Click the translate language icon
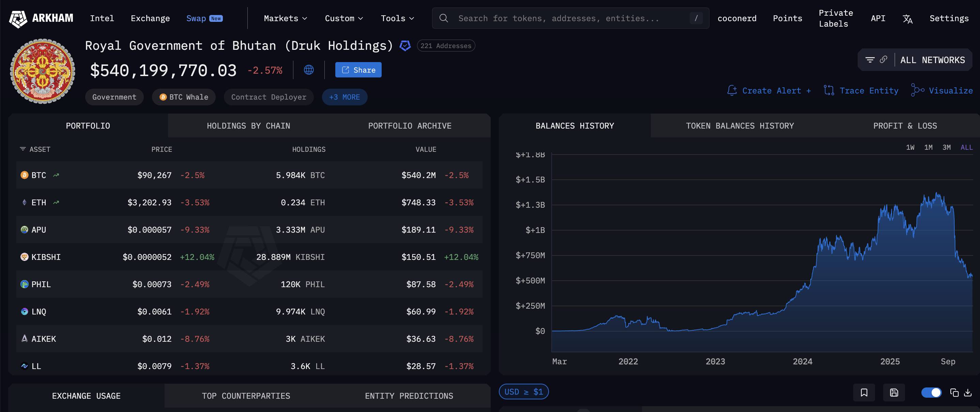The height and width of the screenshot is (412, 980). (x=907, y=19)
